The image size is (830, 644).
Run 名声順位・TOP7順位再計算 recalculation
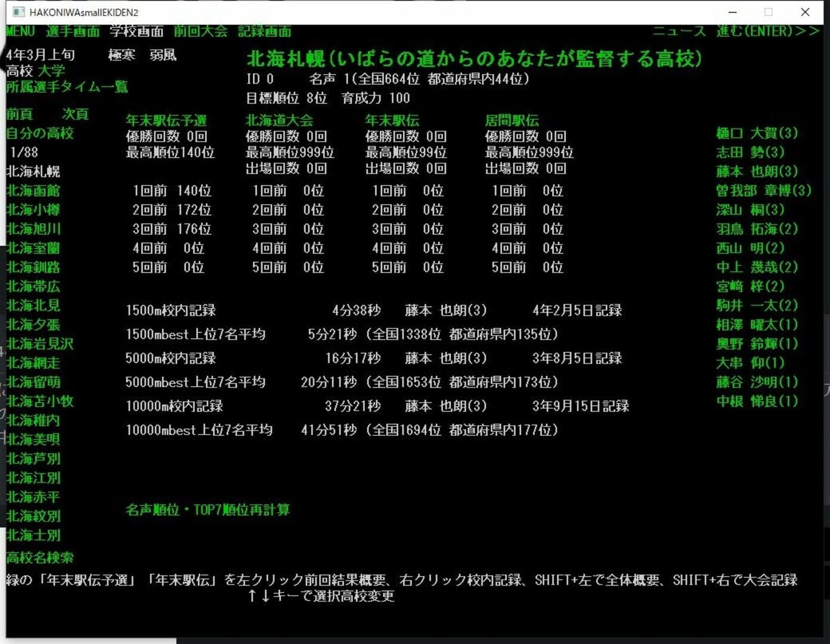[207, 510]
